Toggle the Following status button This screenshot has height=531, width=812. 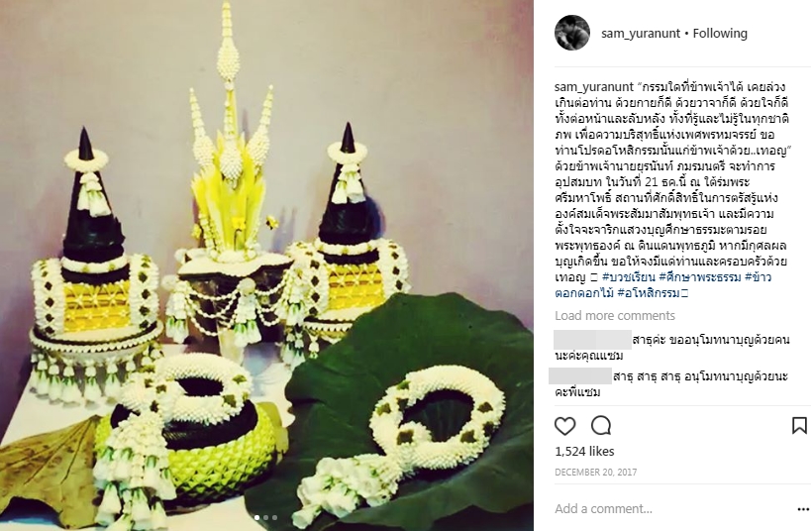720,33
